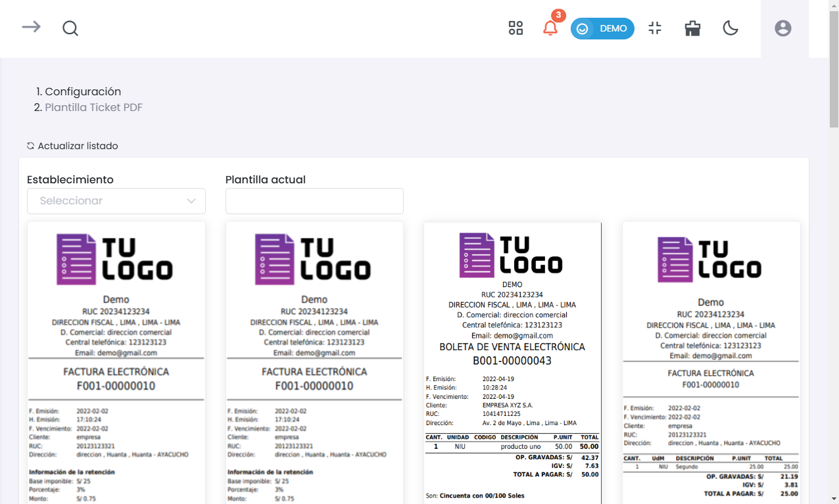
Task: Click the briefcase toolbox icon
Action: [692, 28]
